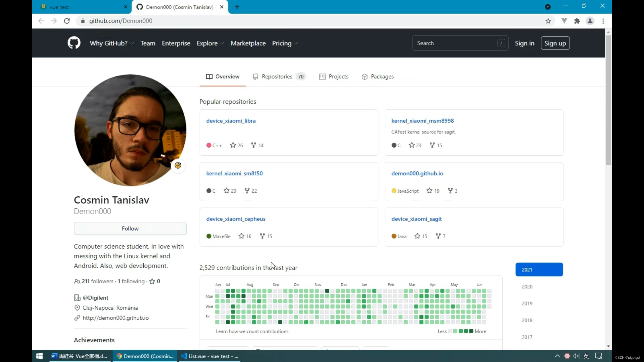Open the device_xiaomi_cepheus repository
644x362 pixels.
point(236,219)
